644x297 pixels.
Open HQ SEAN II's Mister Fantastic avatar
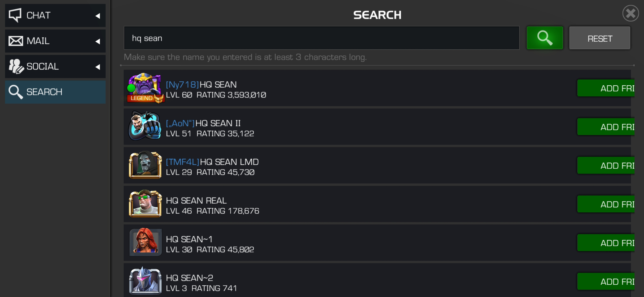click(145, 126)
